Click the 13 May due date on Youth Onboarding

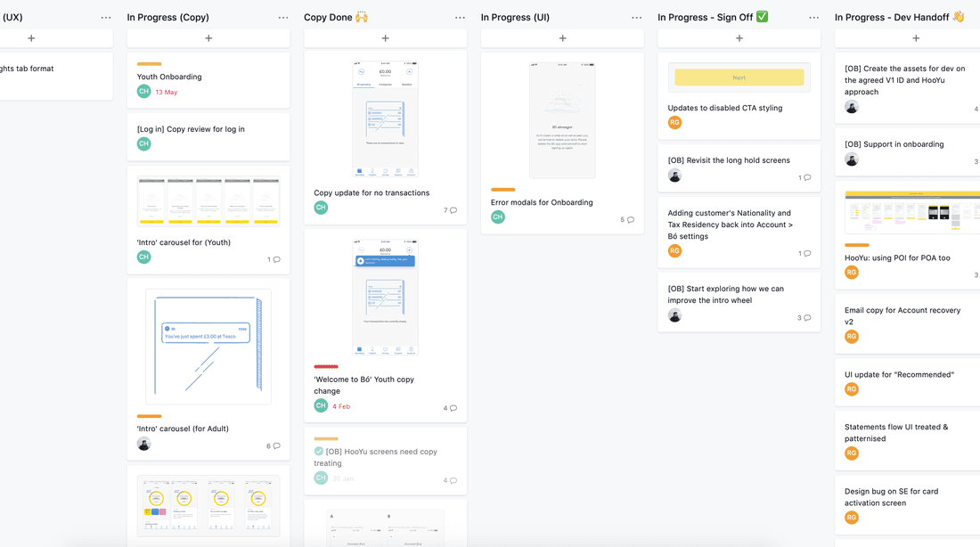[167, 92]
